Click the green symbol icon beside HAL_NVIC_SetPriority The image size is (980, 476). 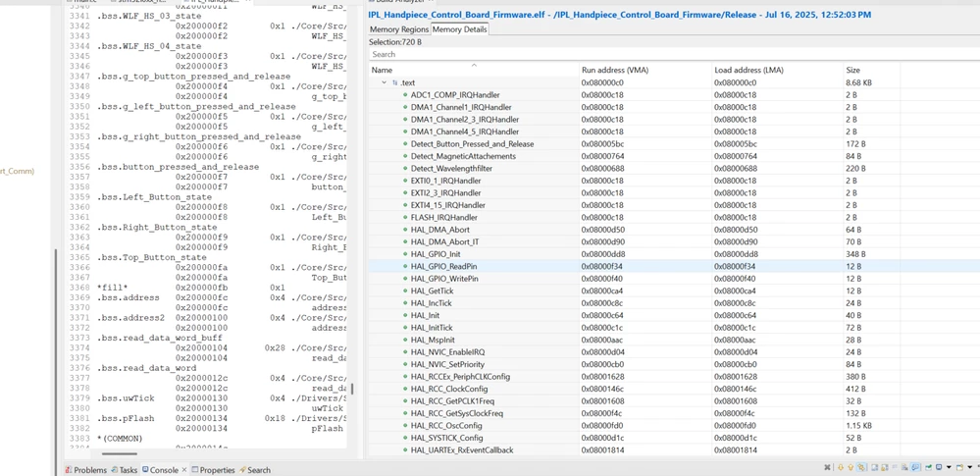coord(404,364)
